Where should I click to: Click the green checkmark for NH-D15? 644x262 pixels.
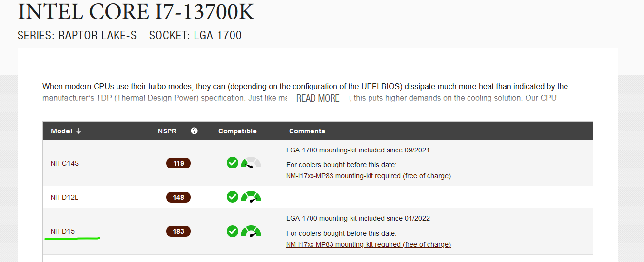233,231
